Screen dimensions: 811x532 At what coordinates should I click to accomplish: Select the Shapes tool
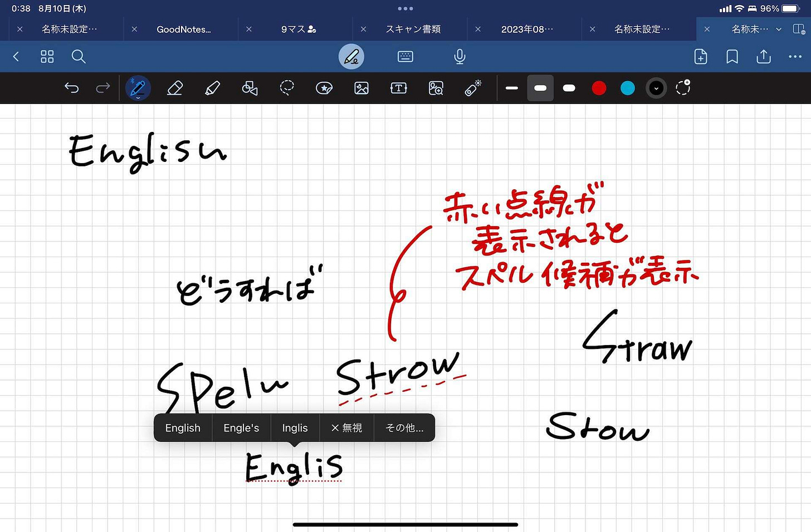[250, 87]
